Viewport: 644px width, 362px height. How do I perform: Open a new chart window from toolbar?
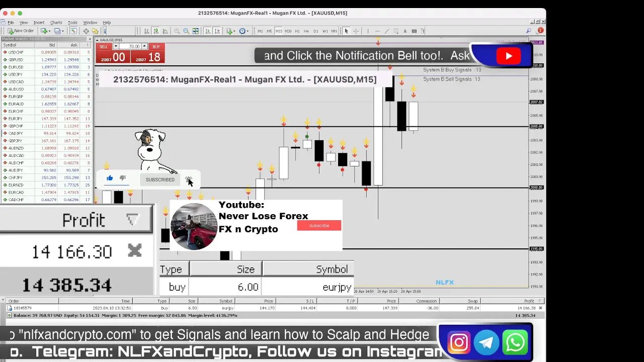click(44, 31)
